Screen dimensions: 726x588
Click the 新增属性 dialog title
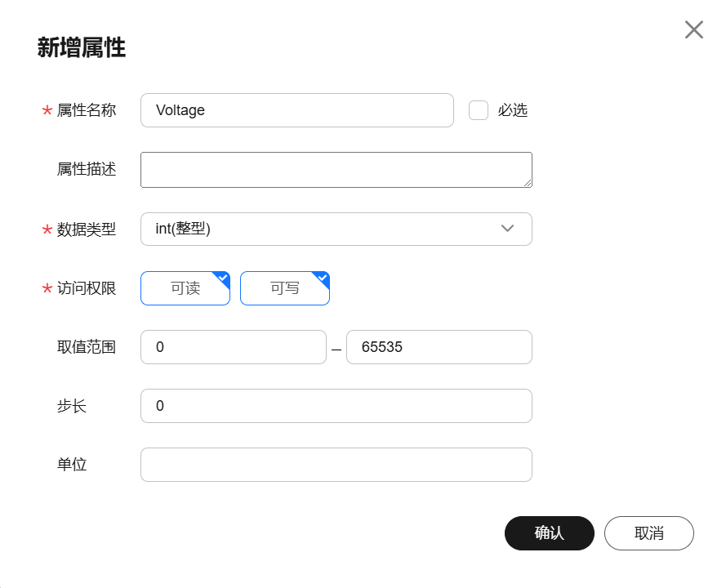click(x=82, y=47)
